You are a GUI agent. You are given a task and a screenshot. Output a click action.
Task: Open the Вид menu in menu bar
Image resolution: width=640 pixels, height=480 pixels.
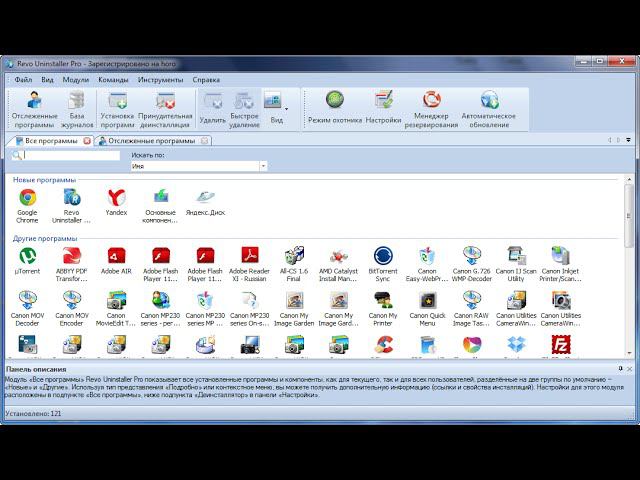point(47,80)
